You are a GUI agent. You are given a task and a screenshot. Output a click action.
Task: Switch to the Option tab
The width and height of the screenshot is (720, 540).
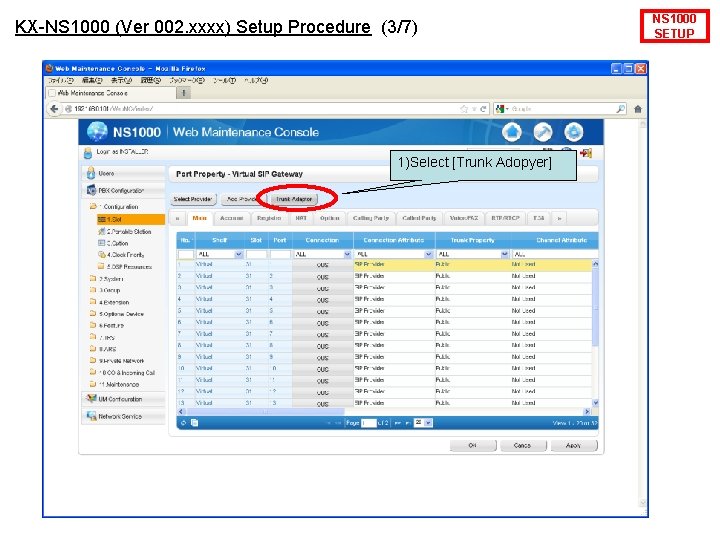tap(329, 218)
